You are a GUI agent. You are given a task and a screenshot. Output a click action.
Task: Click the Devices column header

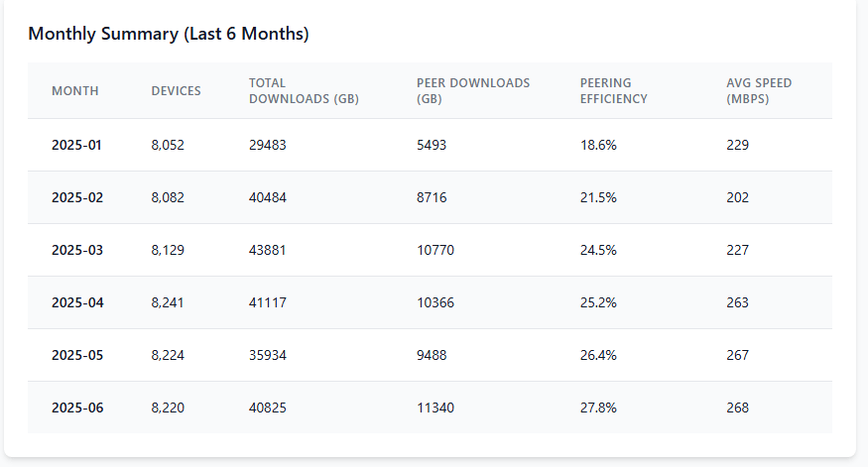click(x=176, y=91)
